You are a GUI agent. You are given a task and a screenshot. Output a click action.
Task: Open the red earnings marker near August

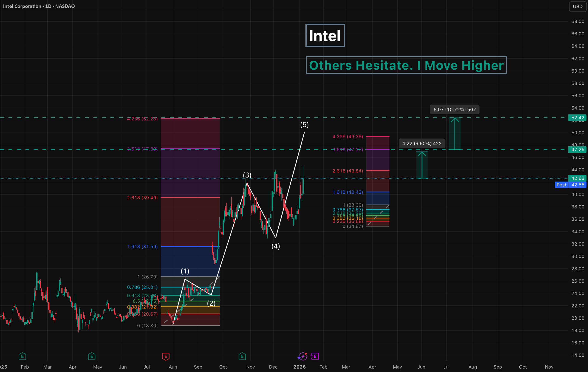pyautogui.click(x=166, y=356)
